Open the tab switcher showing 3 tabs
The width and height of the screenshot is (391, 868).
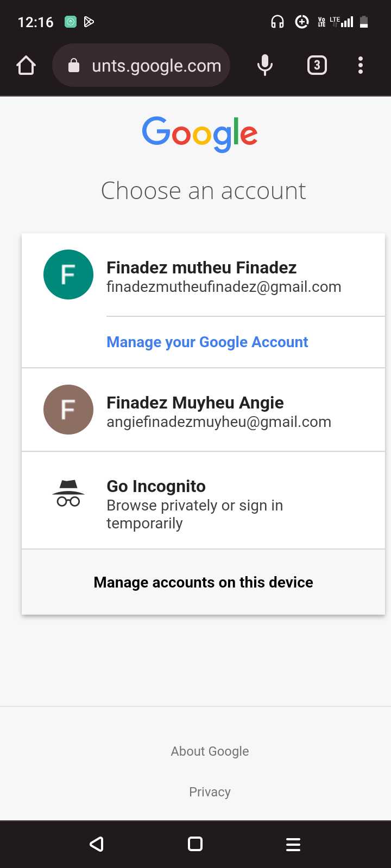click(317, 66)
